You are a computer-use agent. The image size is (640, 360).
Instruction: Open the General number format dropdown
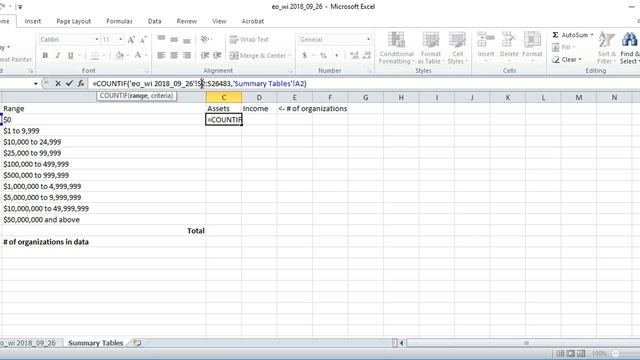[x=368, y=40]
